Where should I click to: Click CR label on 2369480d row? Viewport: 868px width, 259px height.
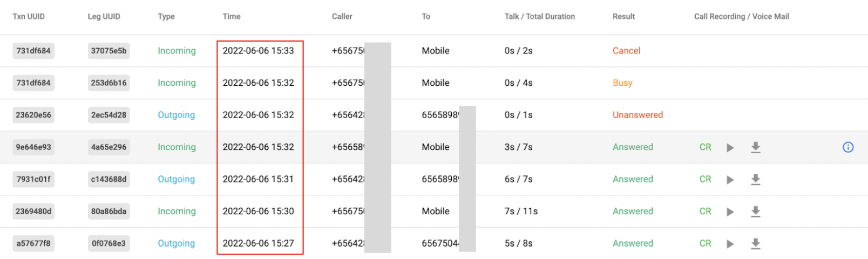tap(705, 212)
